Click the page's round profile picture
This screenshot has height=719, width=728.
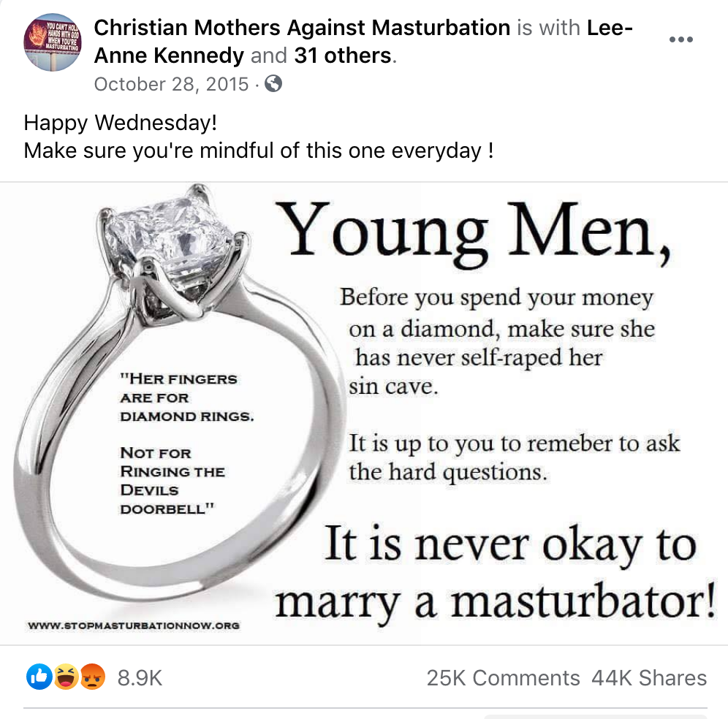(53, 42)
